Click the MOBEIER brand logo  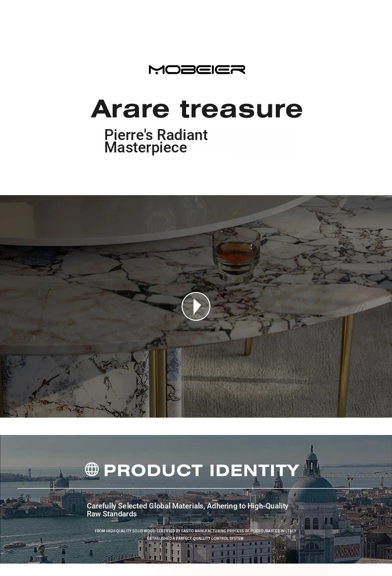click(196, 70)
